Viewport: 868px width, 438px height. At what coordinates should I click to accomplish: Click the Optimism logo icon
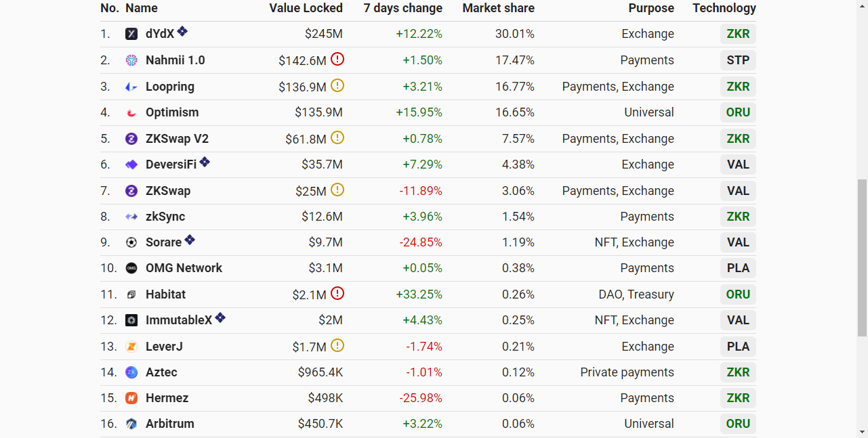pos(131,112)
